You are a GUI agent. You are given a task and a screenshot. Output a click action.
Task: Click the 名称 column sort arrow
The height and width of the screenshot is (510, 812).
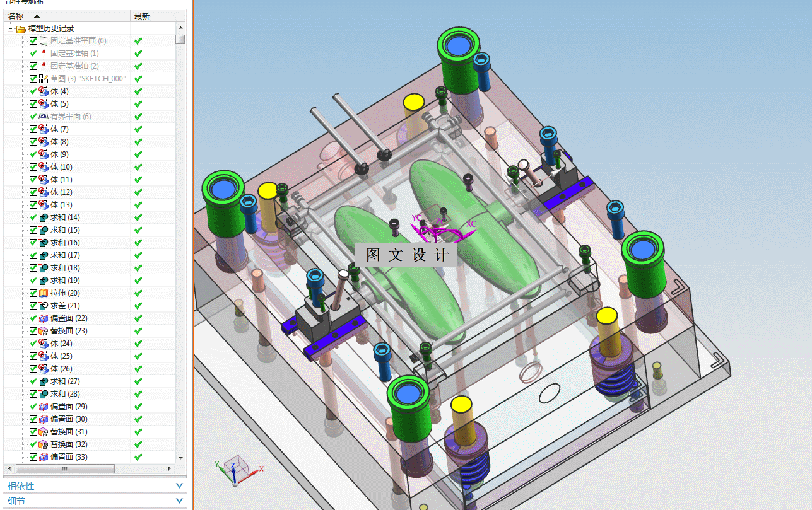[36, 16]
